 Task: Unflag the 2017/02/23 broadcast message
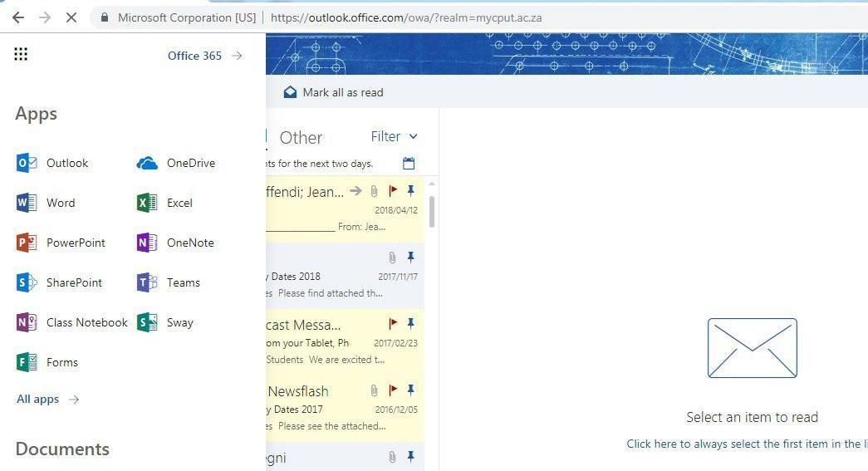[x=393, y=324]
